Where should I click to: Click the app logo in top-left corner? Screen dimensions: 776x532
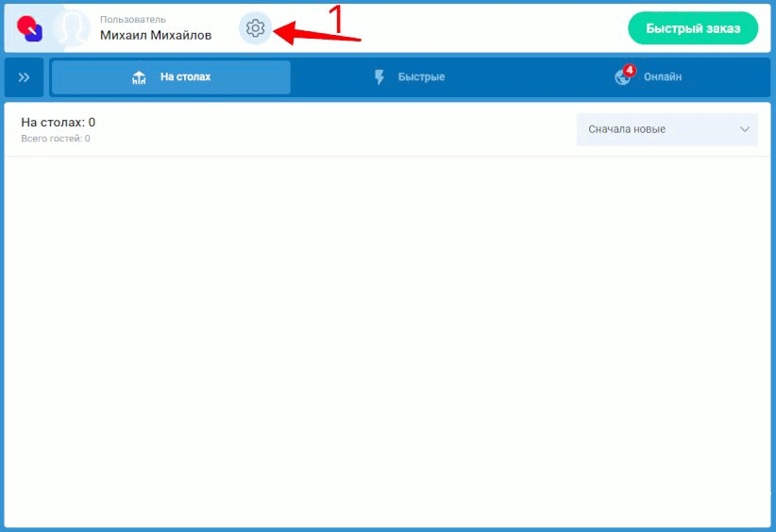29,29
